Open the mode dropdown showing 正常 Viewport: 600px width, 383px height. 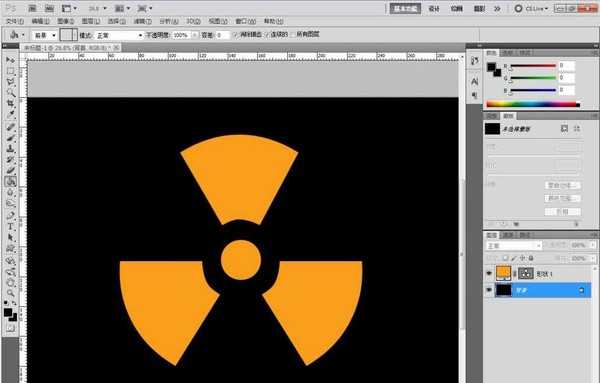[x=119, y=35]
